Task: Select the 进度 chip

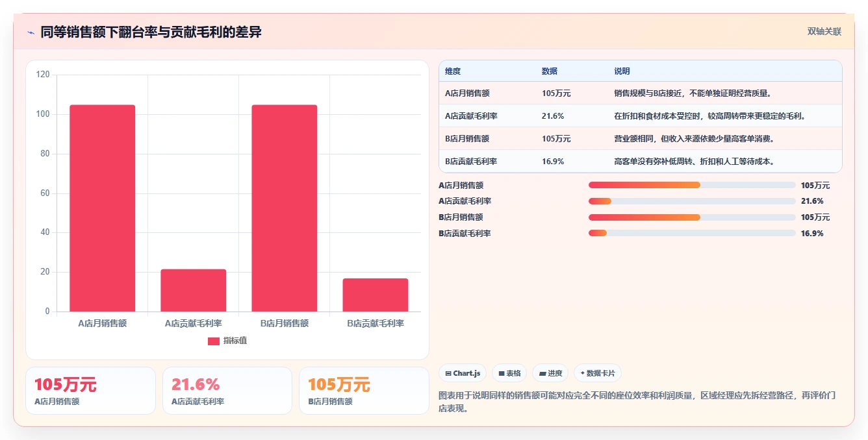Action: 550,373
